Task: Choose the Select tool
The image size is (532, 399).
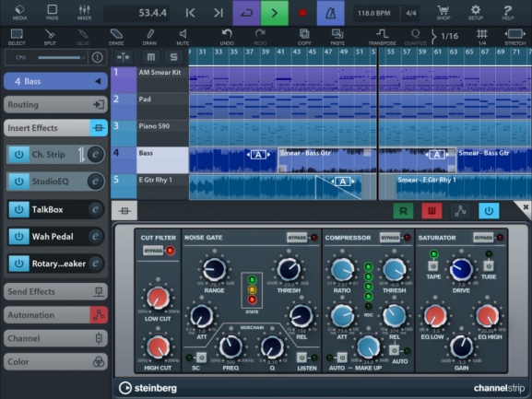Action: click(17, 37)
